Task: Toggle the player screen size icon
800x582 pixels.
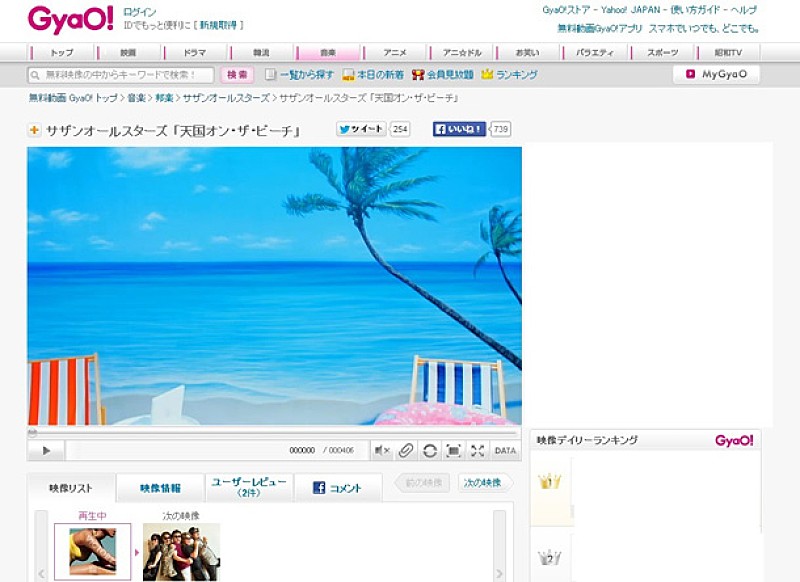Action: click(453, 451)
